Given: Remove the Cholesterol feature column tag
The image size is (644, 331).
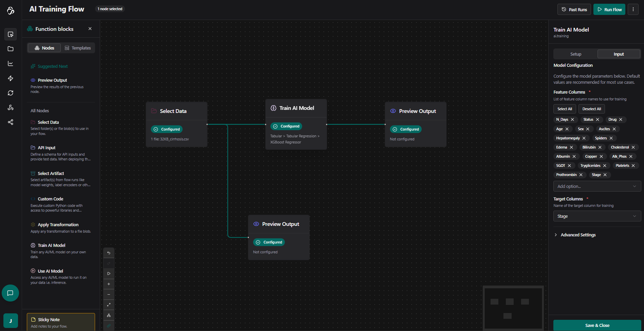Looking at the screenshot, I should pos(633,148).
